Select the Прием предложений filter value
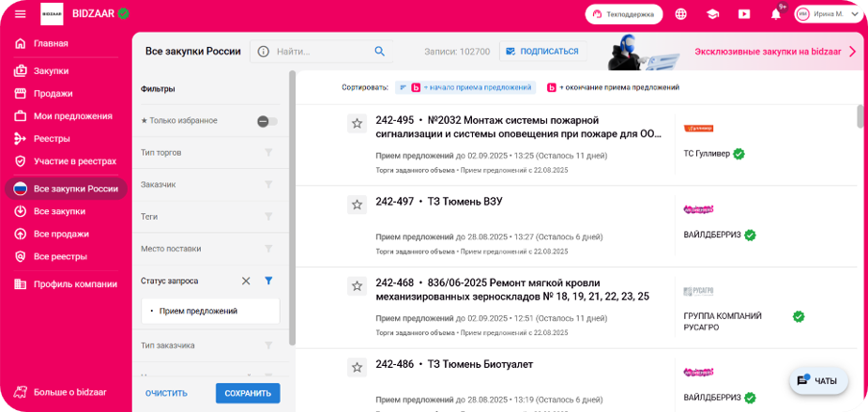 click(210, 312)
